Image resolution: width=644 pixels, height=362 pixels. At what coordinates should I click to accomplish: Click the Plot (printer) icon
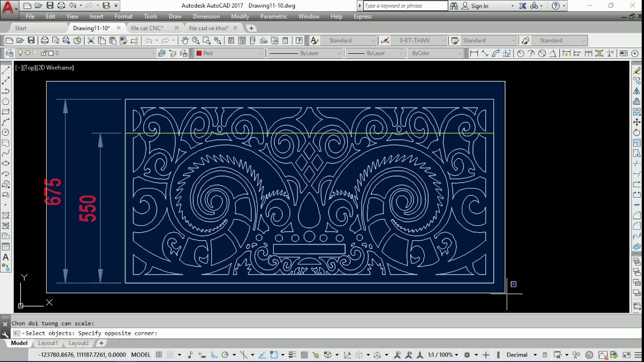pyautogui.click(x=45, y=41)
